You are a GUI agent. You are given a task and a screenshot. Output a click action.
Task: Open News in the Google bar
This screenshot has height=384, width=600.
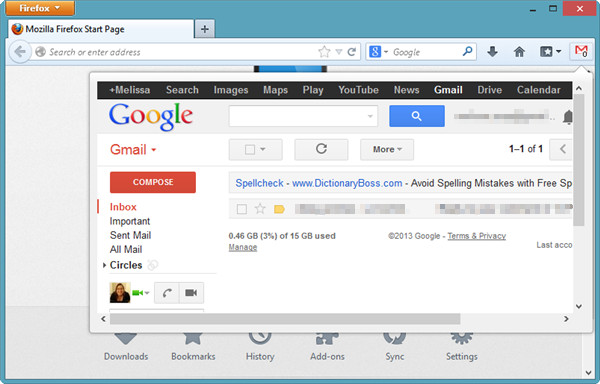pyautogui.click(x=406, y=90)
